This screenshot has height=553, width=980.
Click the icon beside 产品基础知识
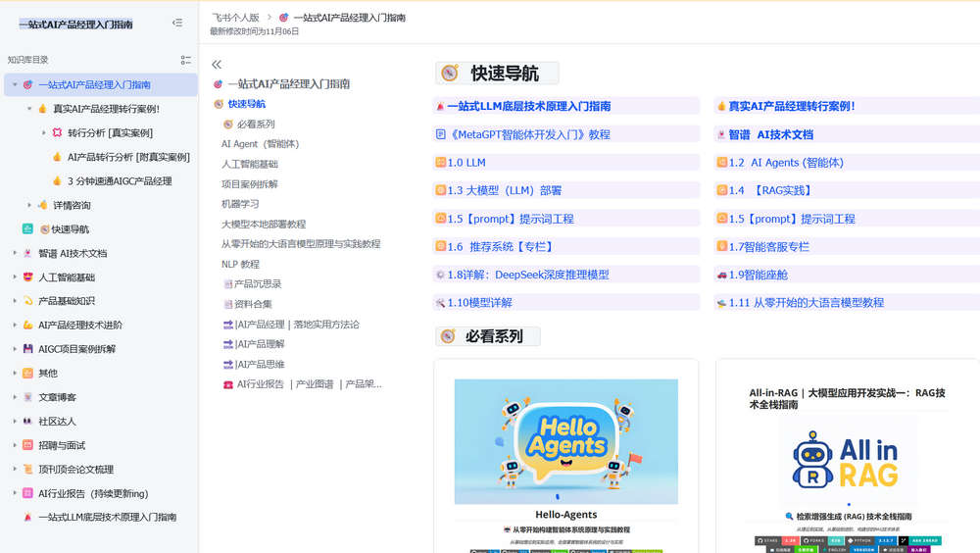click(27, 301)
